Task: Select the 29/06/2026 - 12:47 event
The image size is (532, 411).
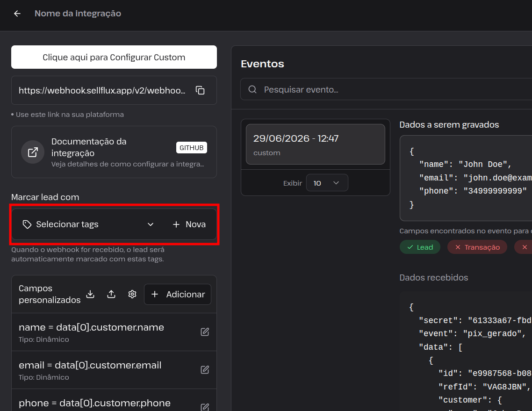Action: pyautogui.click(x=316, y=144)
